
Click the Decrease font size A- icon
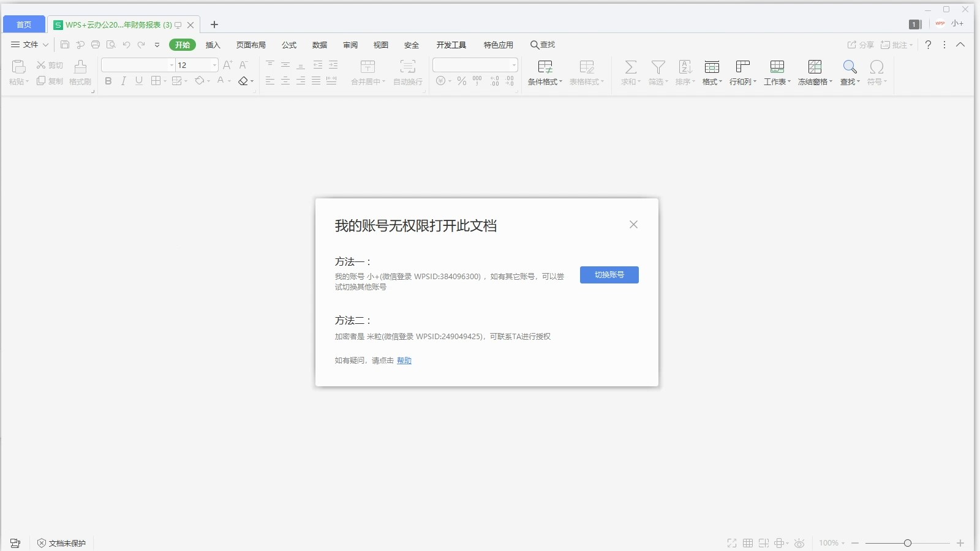(x=243, y=65)
